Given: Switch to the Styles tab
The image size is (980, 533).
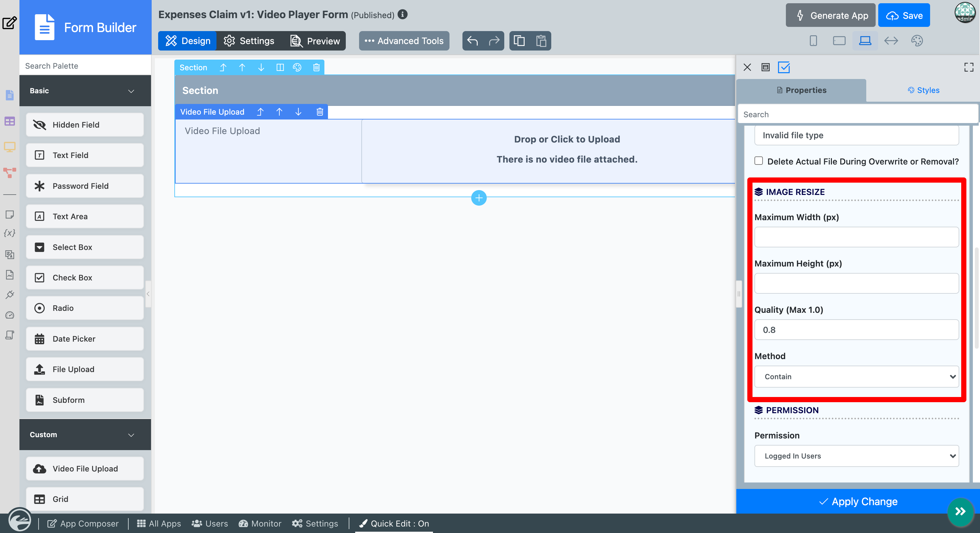Looking at the screenshot, I should (x=923, y=90).
